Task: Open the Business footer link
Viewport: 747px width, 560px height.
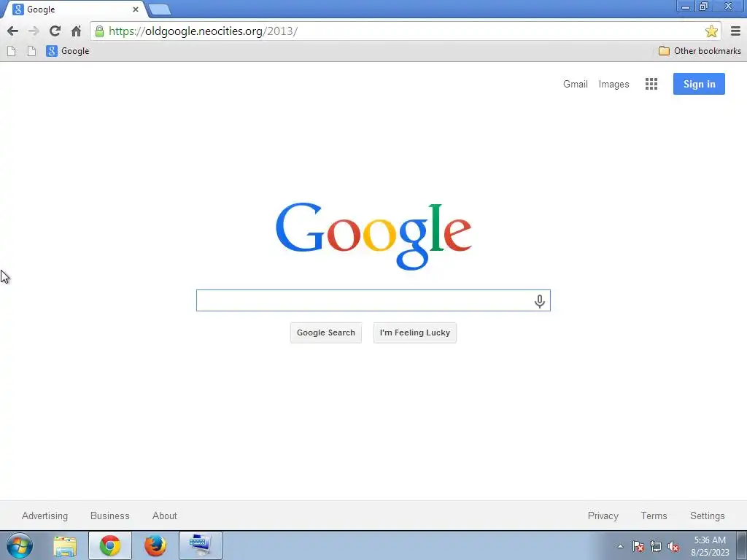Action: (x=110, y=516)
